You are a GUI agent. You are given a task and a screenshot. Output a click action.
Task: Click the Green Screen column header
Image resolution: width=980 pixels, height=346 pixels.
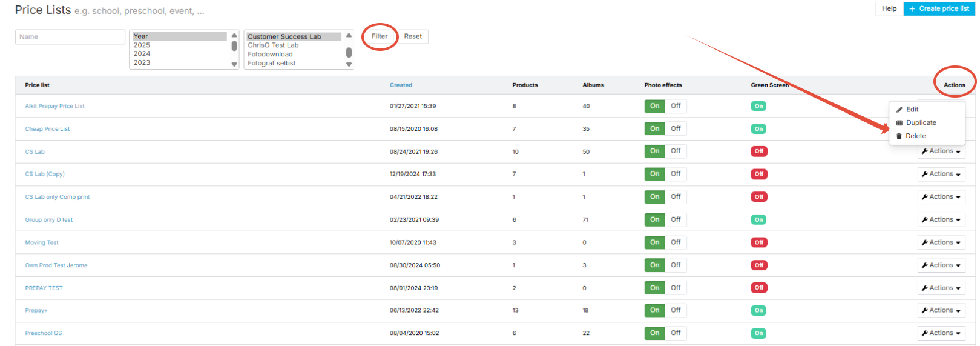tap(770, 85)
